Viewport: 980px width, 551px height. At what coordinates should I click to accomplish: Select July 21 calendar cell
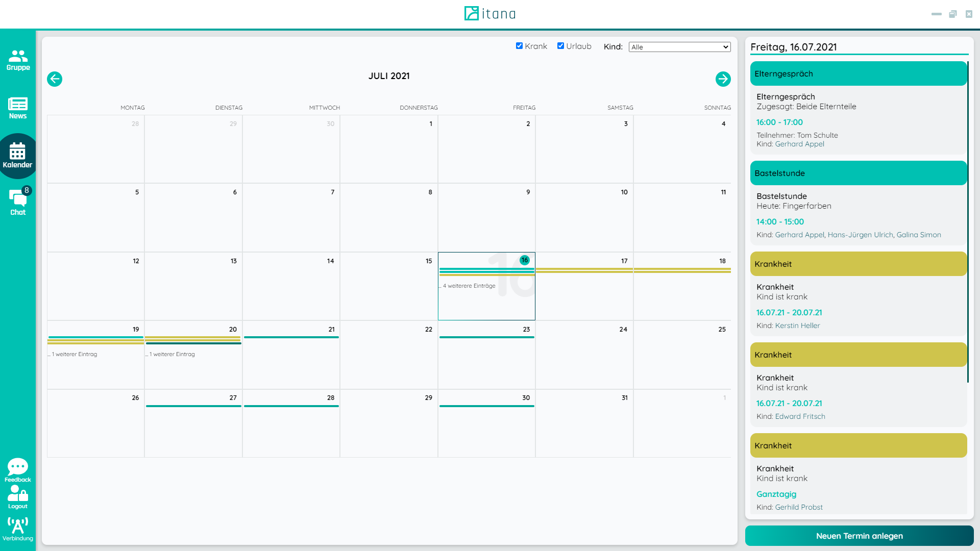click(x=291, y=355)
